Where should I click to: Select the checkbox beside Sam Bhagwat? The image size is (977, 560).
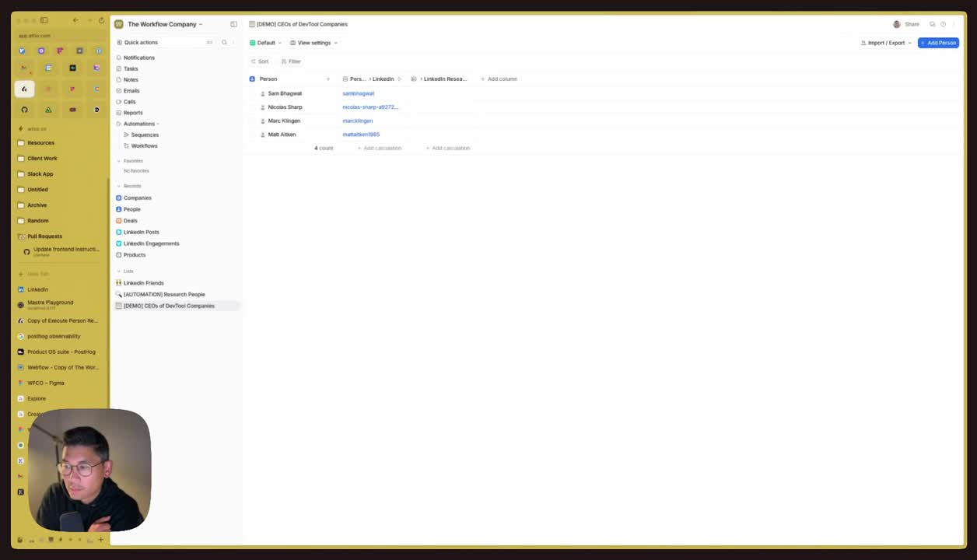(x=253, y=93)
